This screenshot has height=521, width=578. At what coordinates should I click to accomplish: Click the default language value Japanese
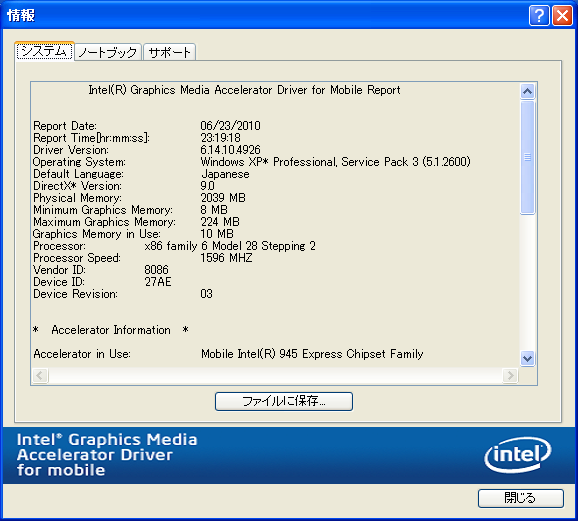click(x=225, y=174)
